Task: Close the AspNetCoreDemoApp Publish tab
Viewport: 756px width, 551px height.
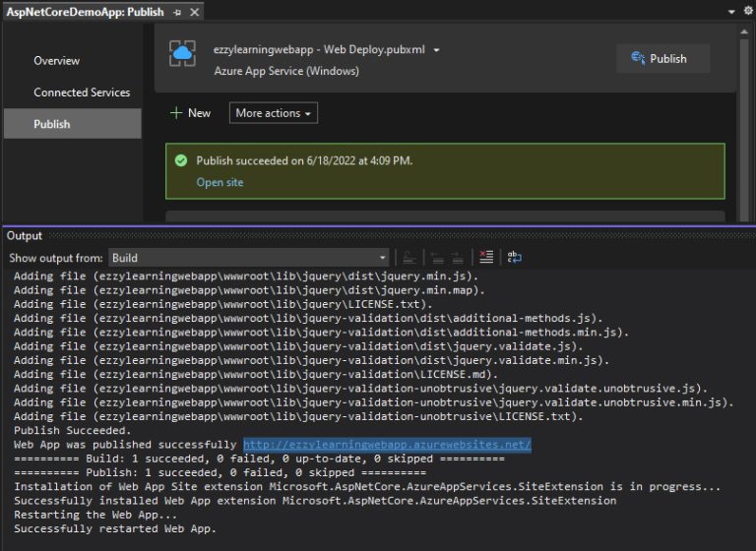Action: click(194, 12)
